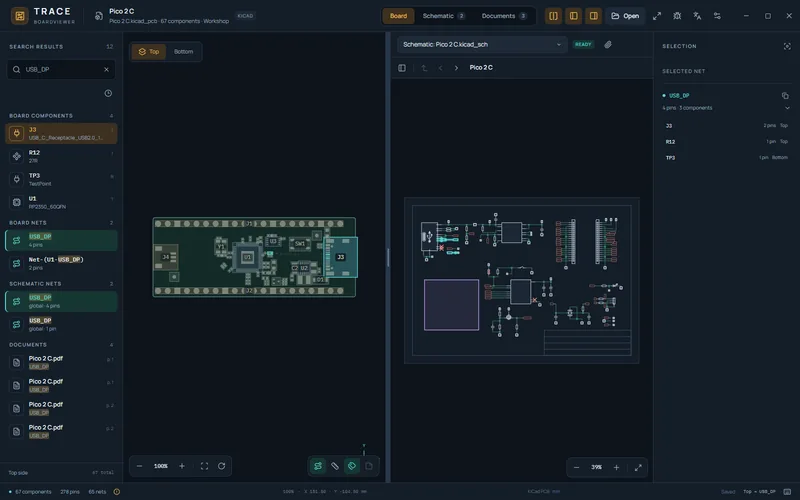
Task: Select R12 27R component result
Action: pyautogui.click(x=61, y=156)
